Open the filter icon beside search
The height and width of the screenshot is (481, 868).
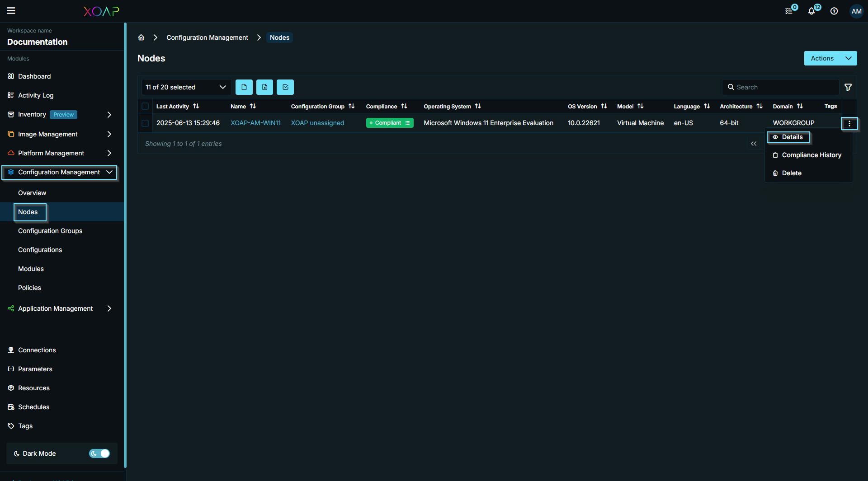coord(848,87)
